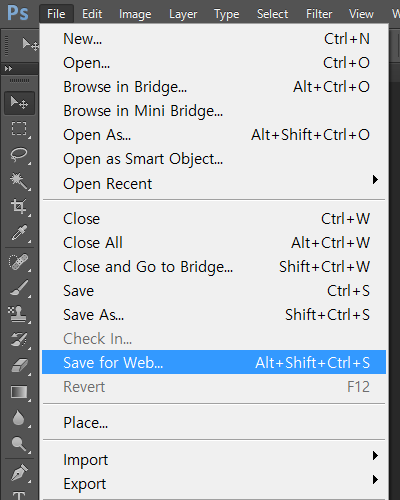Select the Crop tool
The height and width of the screenshot is (500, 400).
coord(19,207)
